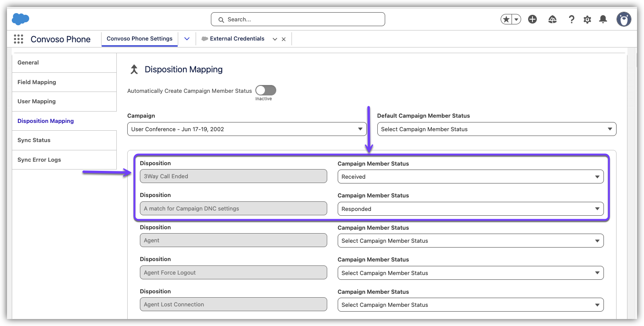644x326 pixels.
Task: Expand the favorites list dropdown arrow
Action: point(516,19)
